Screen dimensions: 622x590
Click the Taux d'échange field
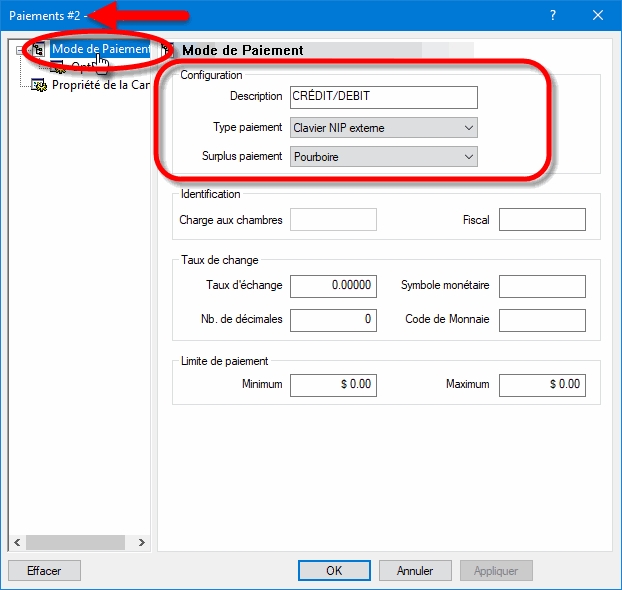333,285
